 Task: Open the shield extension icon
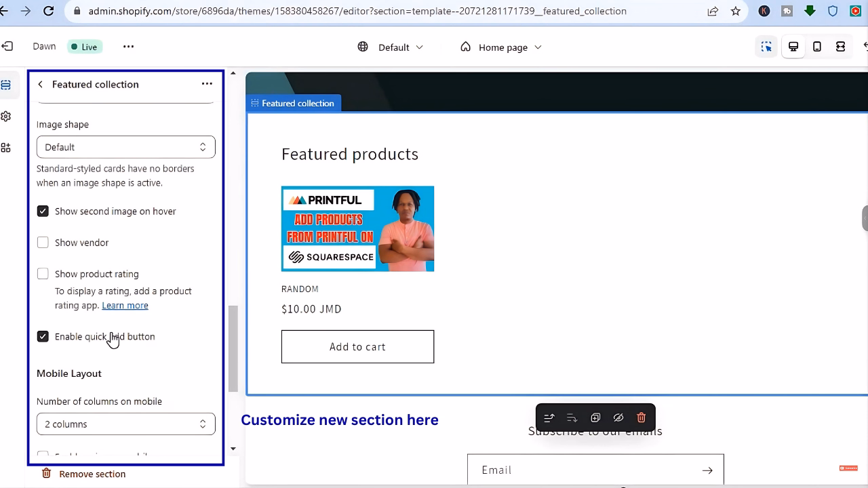coord(833,11)
